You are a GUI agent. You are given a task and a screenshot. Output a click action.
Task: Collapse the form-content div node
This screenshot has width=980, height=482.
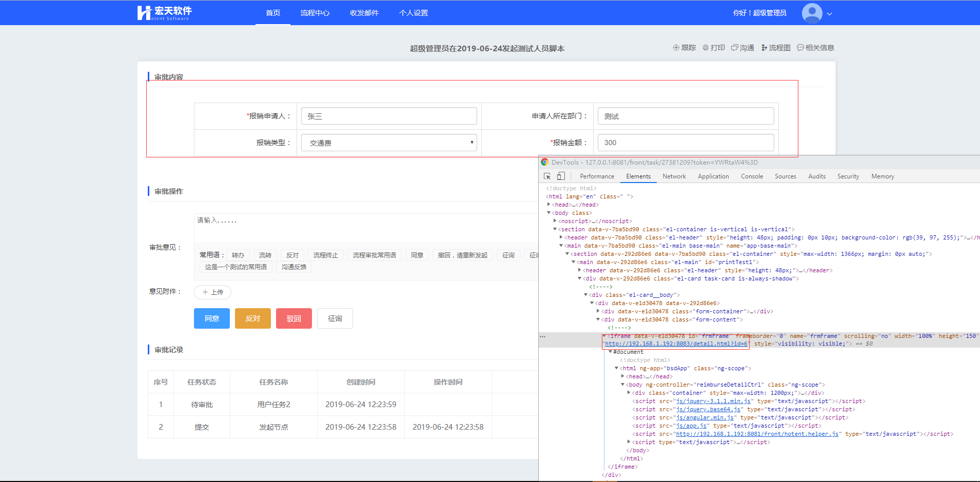click(x=598, y=319)
